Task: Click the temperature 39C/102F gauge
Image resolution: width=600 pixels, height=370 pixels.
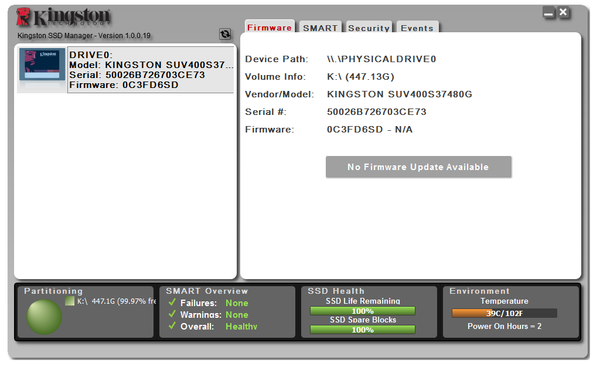Action: tap(504, 313)
